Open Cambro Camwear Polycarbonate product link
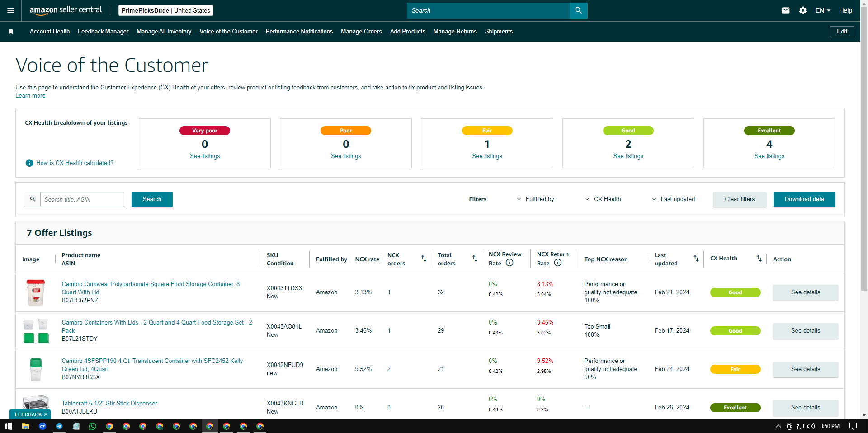 click(151, 288)
